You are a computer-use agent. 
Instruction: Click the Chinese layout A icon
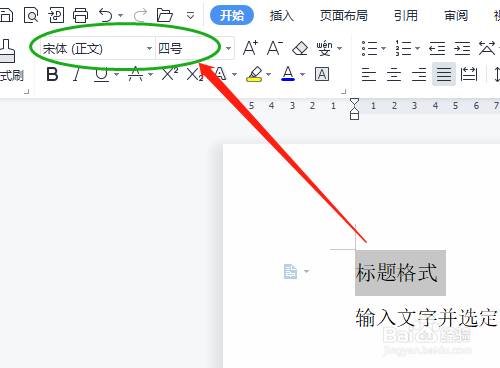pos(487,48)
